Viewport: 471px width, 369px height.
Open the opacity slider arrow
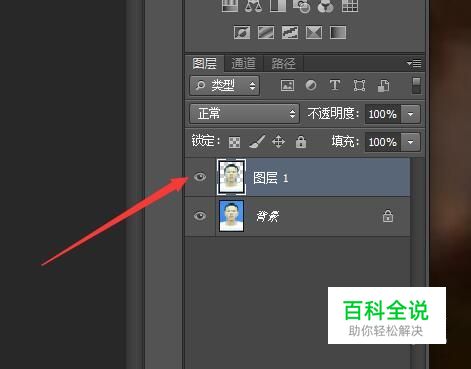tap(411, 114)
